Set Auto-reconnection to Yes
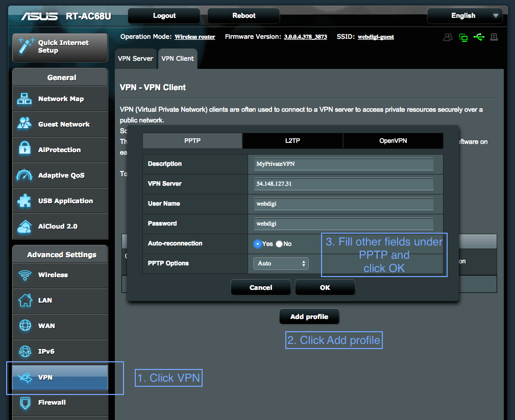The width and height of the screenshot is (515, 420). 258,244
